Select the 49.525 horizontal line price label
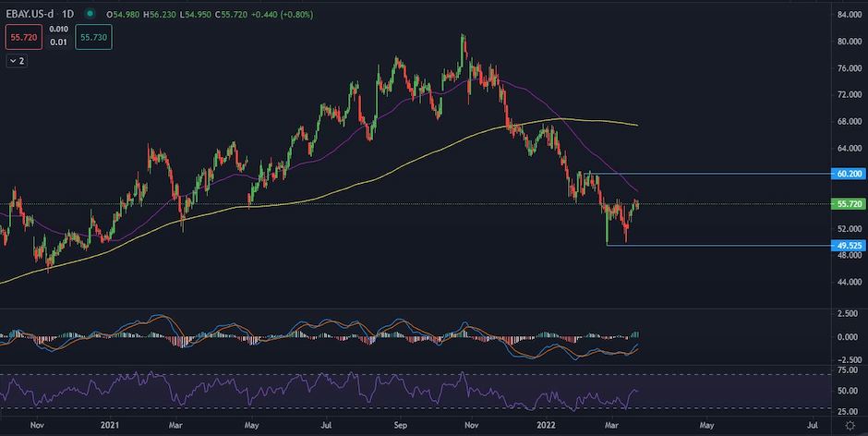Image resolution: width=868 pixels, height=436 pixels. (x=848, y=245)
